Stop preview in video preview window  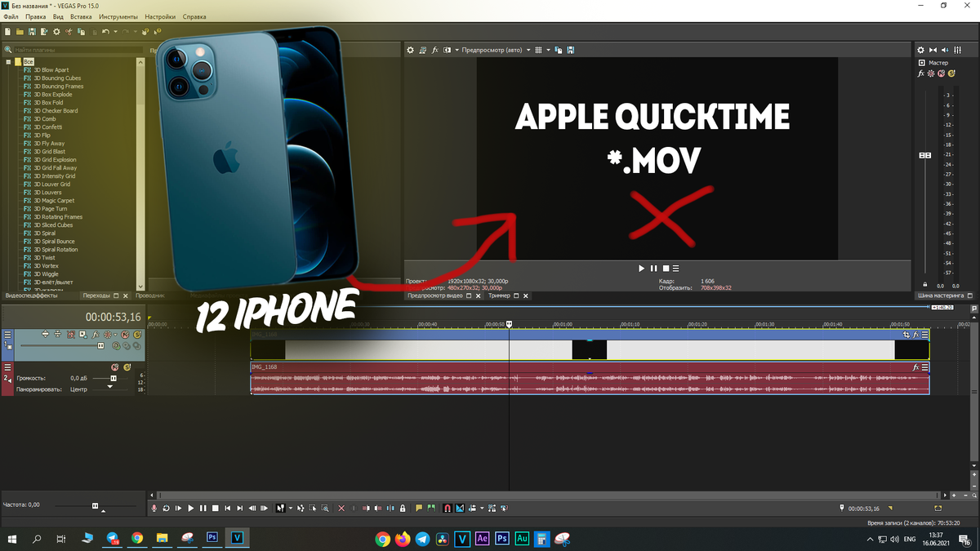pos(666,268)
